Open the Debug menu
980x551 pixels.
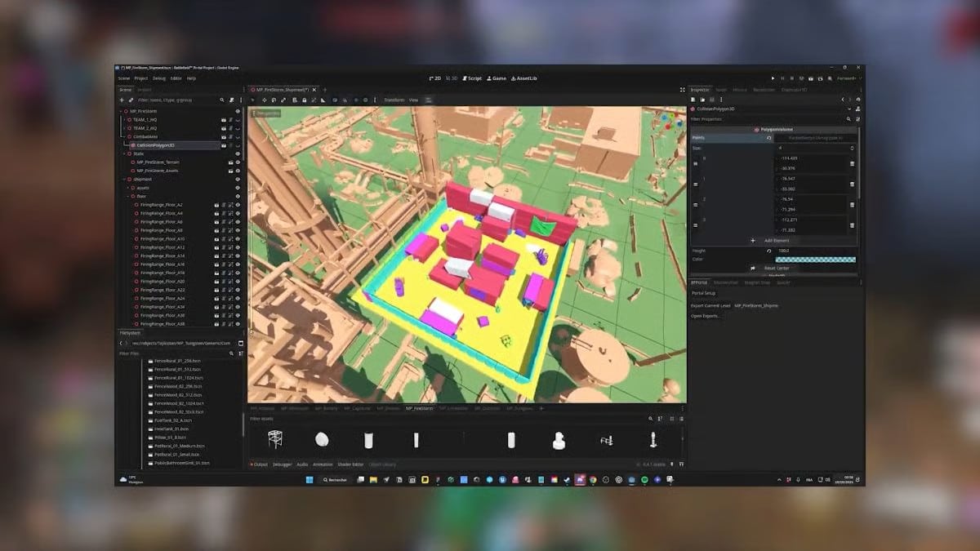click(158, 78)
